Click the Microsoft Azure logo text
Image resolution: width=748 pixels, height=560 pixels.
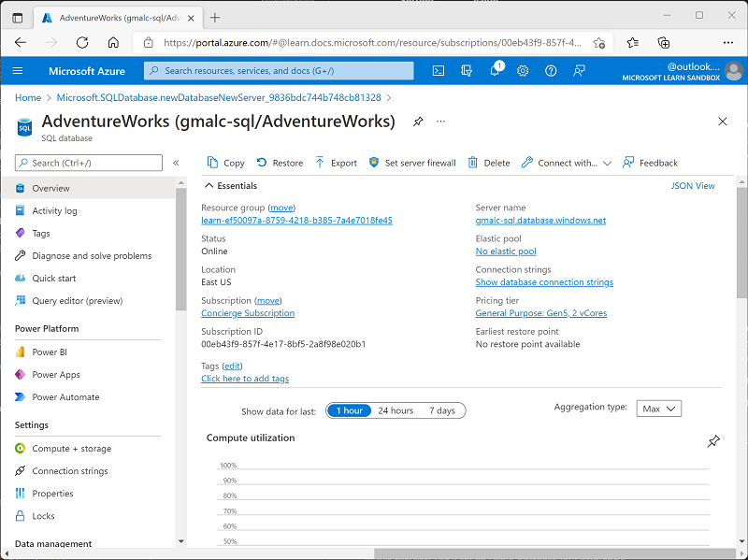87,71
